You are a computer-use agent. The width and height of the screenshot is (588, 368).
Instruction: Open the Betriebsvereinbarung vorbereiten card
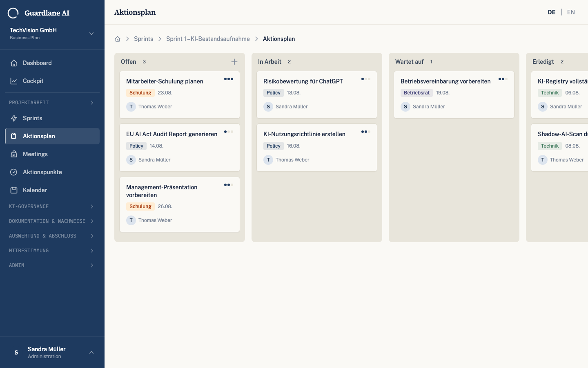pyautogui.click(x=454, y=95)
